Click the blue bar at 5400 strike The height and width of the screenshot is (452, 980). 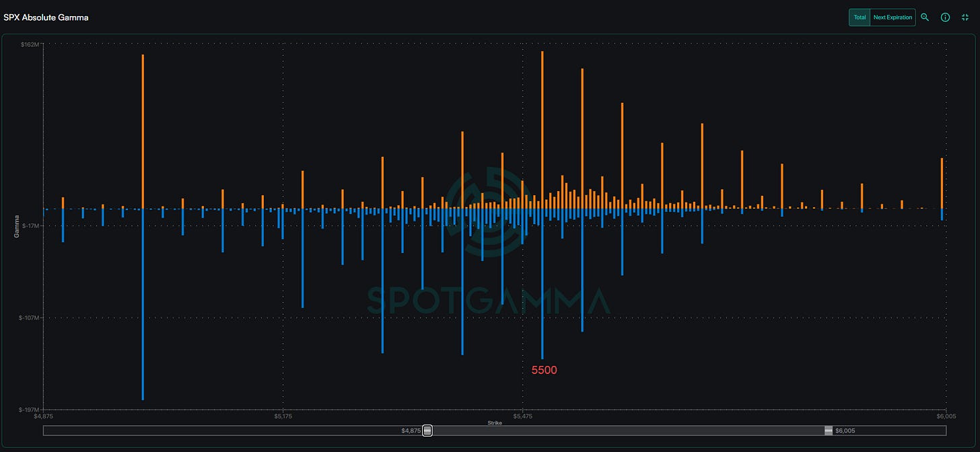(x=462, y=281)
